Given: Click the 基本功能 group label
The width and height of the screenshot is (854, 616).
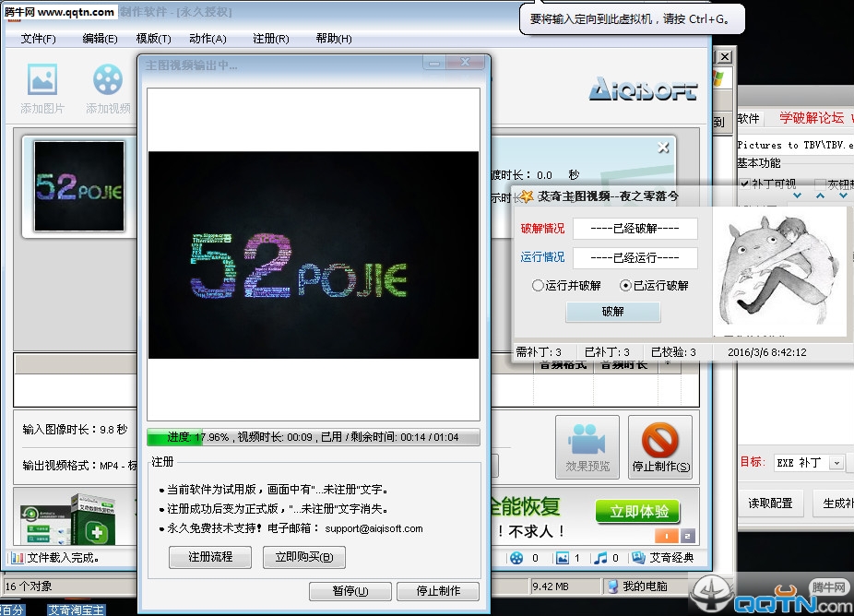Looking at the screenshot, I should pyautogui.click(x=759, y=163).
